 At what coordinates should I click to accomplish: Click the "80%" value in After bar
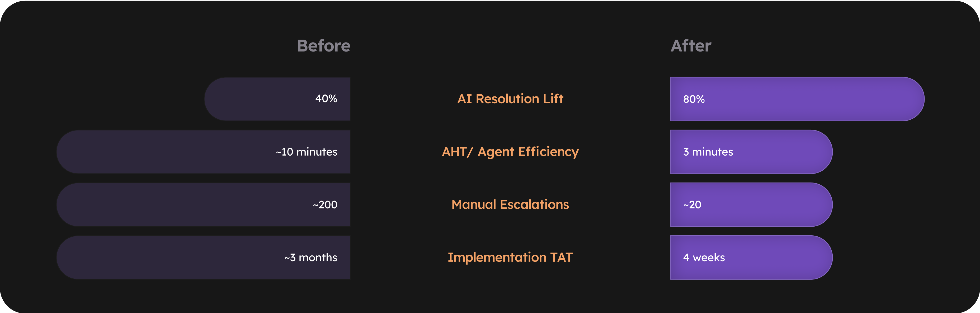pyautogui.click(x=694, y=99)
